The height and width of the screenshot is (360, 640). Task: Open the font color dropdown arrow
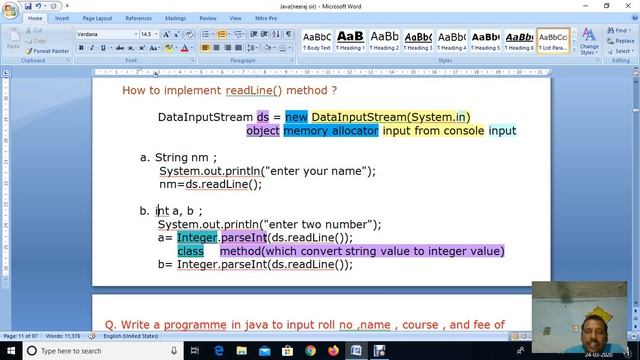point(192,48)
